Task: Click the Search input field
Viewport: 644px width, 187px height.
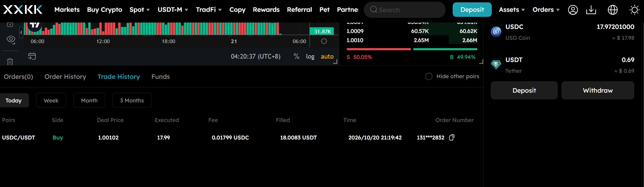Action: 405,10
